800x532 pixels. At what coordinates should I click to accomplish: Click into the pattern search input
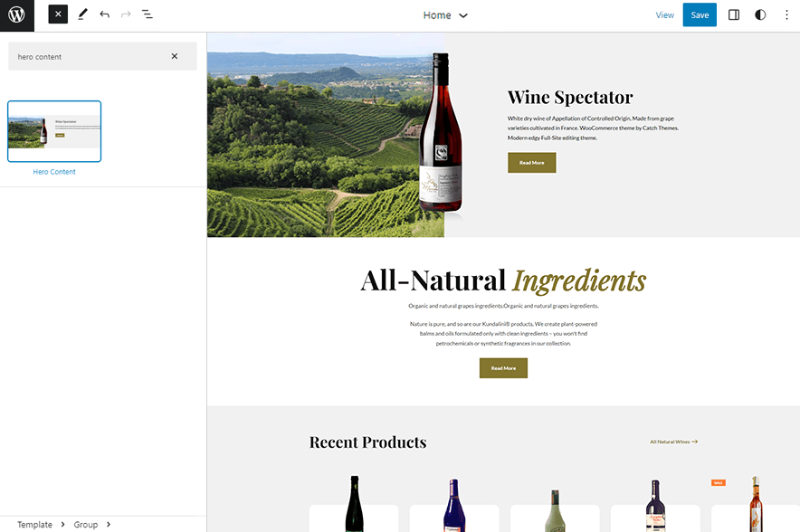86,56
